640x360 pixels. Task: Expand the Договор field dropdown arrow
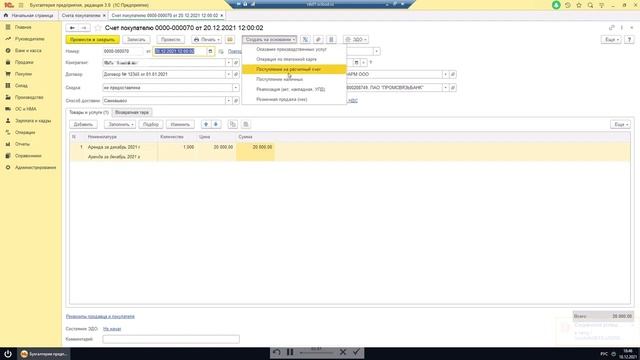pyautogui.click(x=229, y=74)
